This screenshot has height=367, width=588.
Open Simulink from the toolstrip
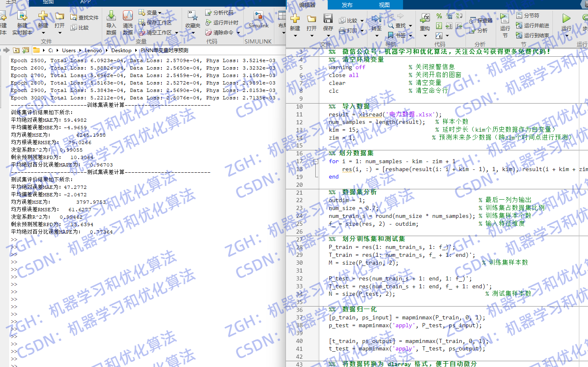[x=258, y=17]
